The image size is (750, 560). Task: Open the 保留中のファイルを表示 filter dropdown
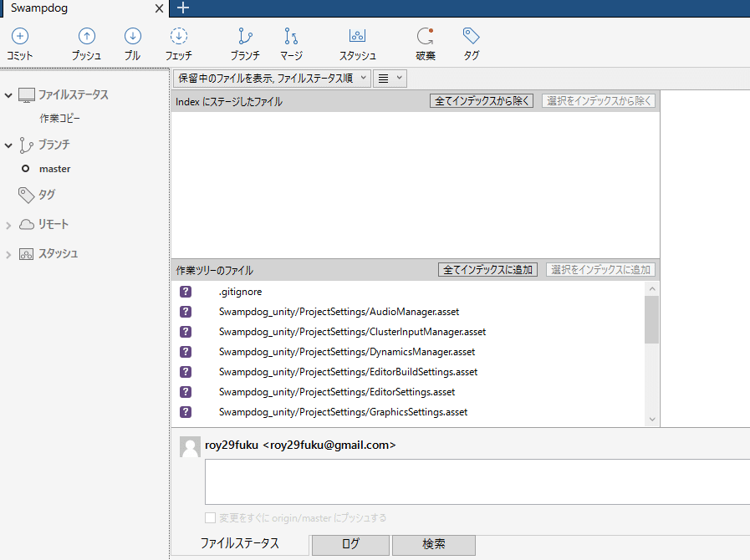[x=273, y=79]
